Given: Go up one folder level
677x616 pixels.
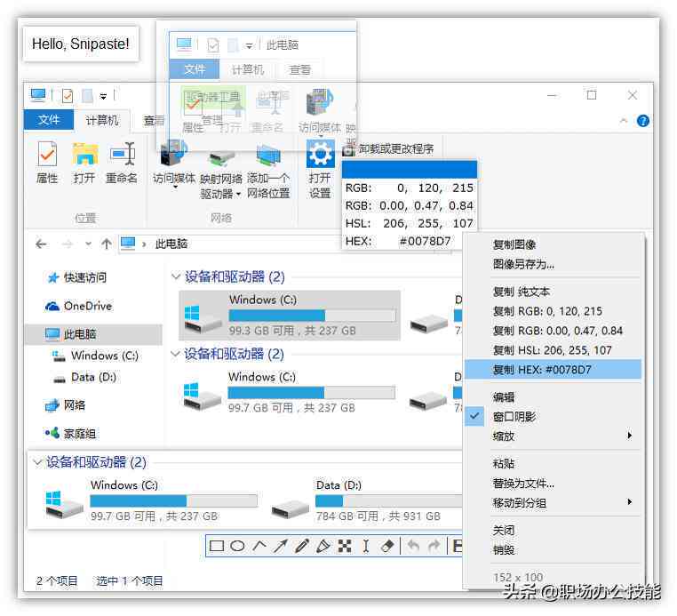Looking at the screenshot, I should click(107, 244).
